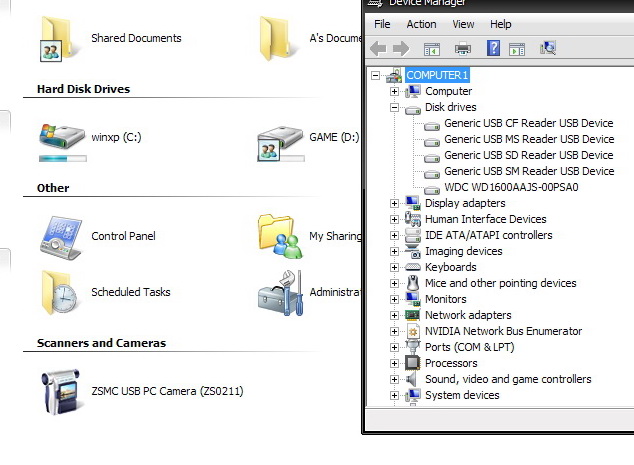Expand the Computer category
Viewport: 634px width, 465px height.
(x=394, y=91)
